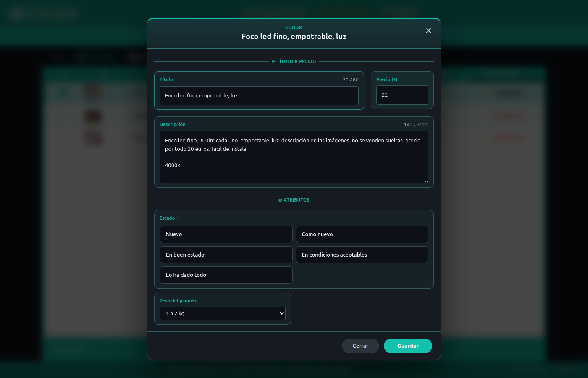The height and width of the screenshot is (378, 588).
Task: Click the EDITAR header label
Action: pos(294,27)
